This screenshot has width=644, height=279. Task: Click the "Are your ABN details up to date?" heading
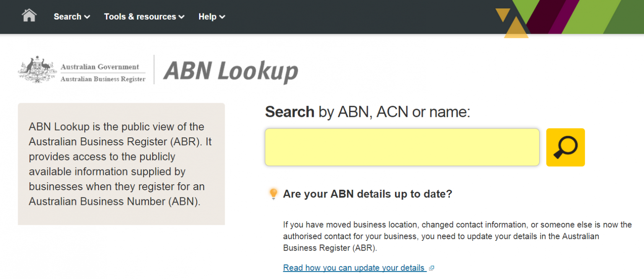(x=368, y=194)
